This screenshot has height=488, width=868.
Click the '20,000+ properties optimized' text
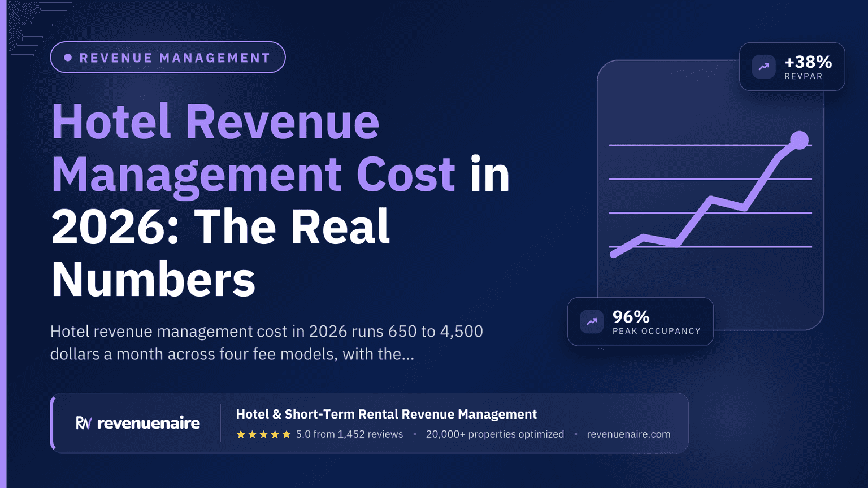(495, 434)
